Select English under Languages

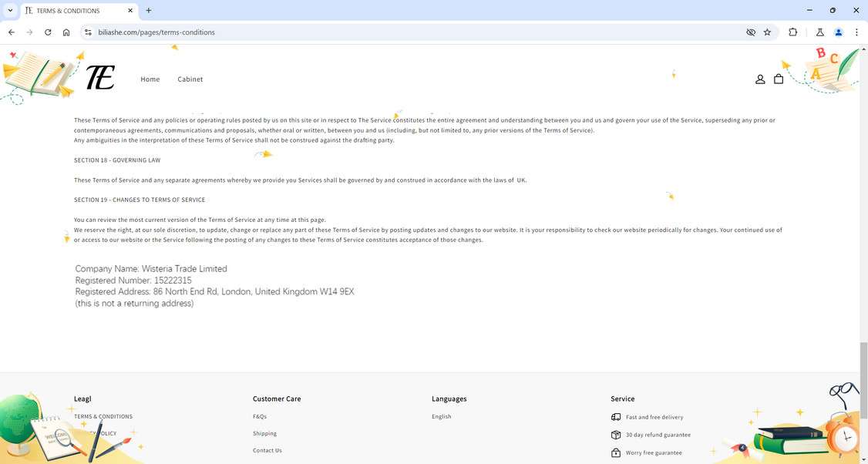tap(441, 416)
